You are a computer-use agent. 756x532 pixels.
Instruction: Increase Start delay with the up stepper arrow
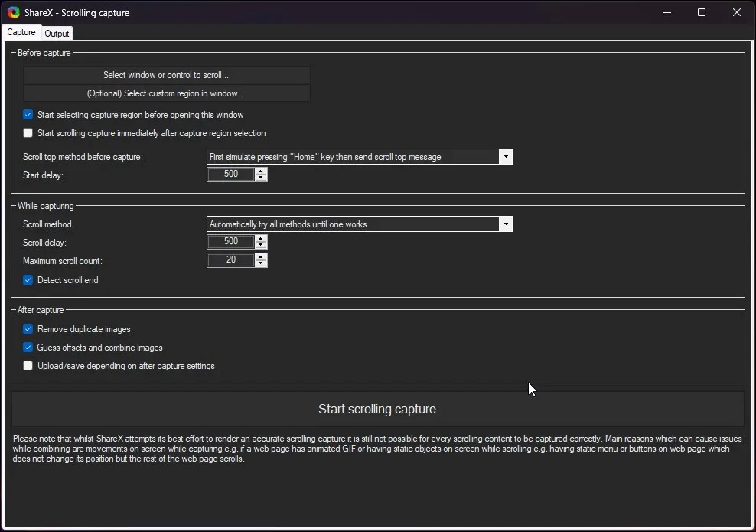tap(260, 171)
